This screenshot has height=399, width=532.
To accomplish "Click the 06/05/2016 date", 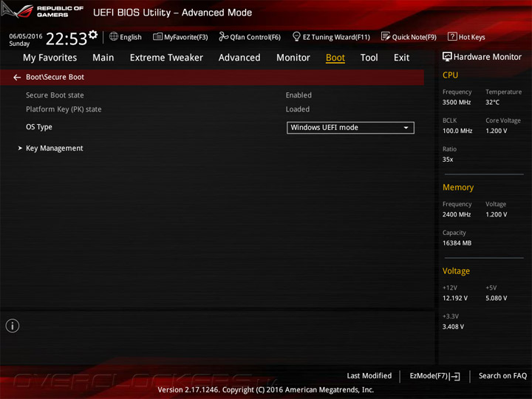I will pos(25,36).
